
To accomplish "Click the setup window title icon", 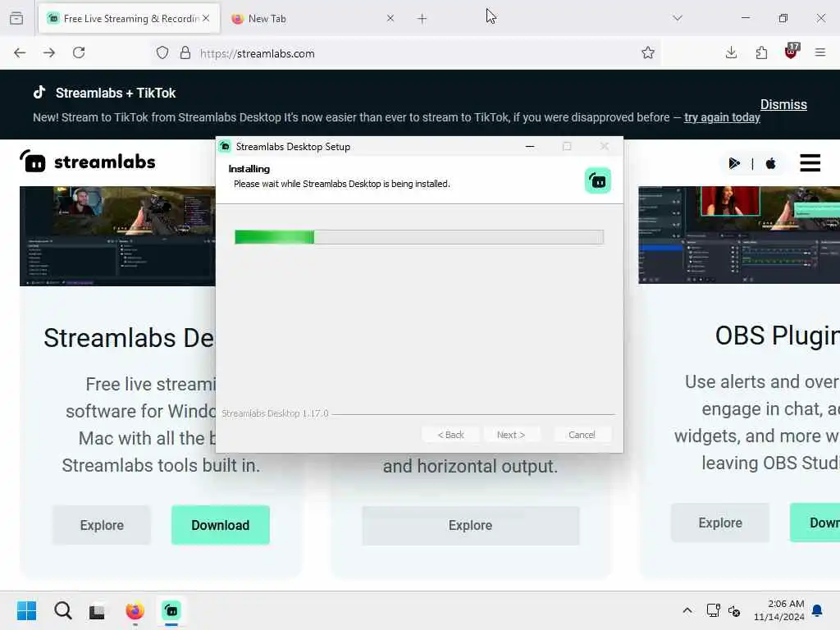I will (226, 146).
